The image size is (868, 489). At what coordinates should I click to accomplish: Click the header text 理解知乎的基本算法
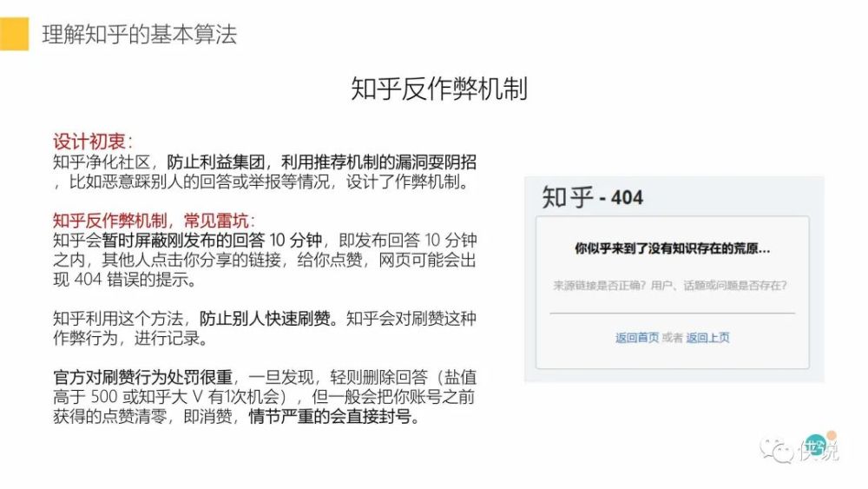click(140, 35)
